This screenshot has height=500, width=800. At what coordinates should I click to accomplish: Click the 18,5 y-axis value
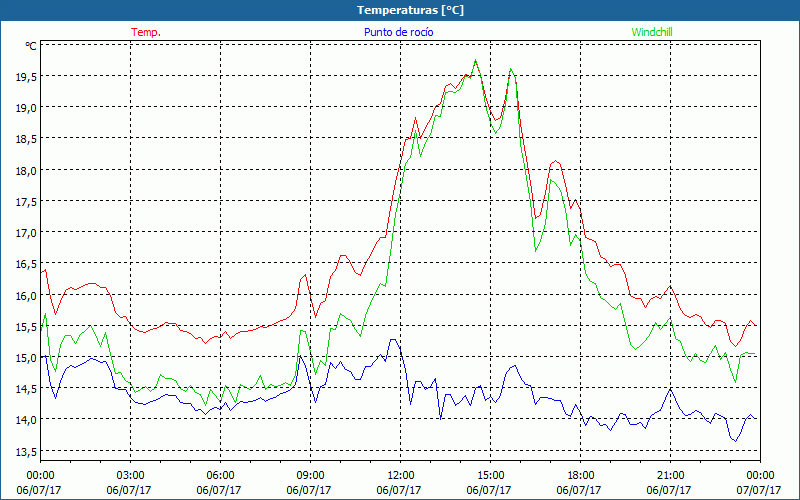pyautogui.click(x=27, y=139)
